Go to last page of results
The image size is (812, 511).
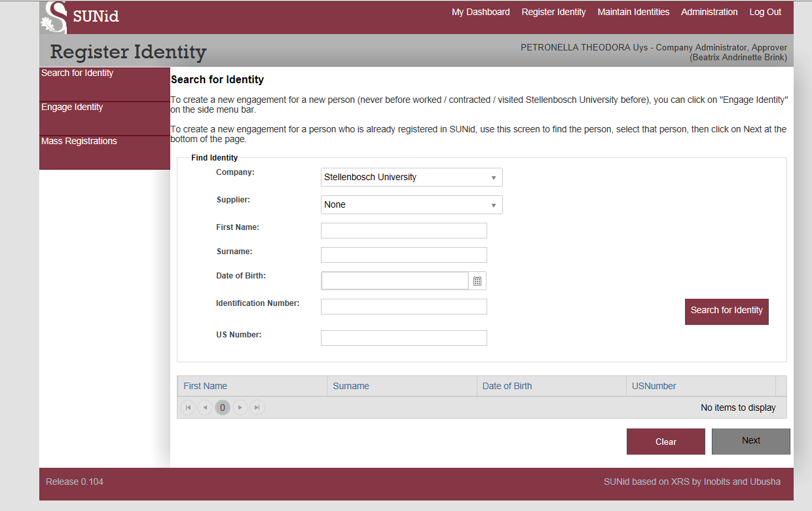point(257,407)
